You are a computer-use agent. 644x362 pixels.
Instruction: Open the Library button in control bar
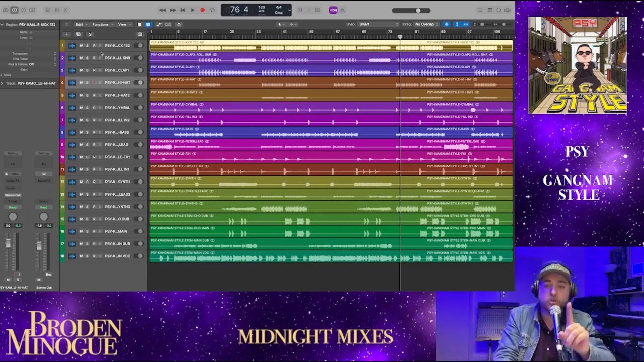pyautogui.click(x=5, y=10)
